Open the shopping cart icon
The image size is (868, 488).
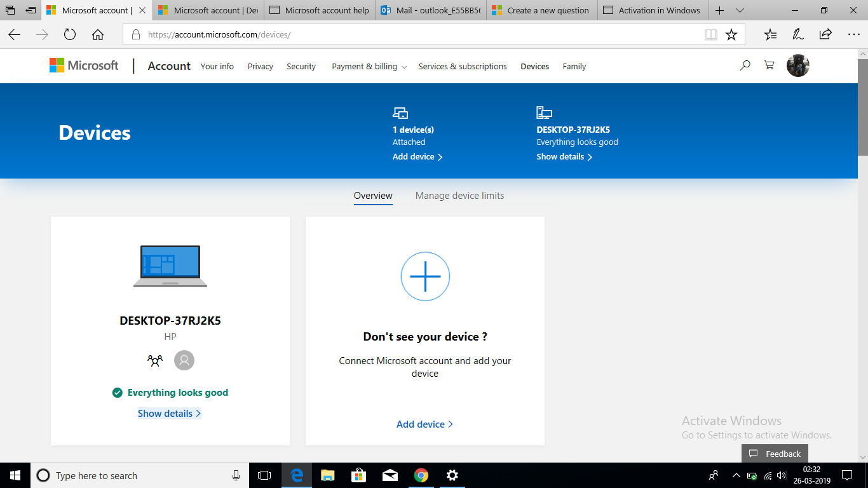(x=770, y=65)
